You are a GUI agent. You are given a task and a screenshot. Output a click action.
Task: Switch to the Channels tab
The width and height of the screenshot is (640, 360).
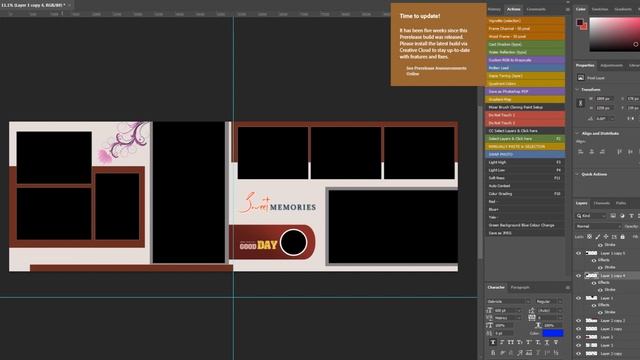(602, 203)
